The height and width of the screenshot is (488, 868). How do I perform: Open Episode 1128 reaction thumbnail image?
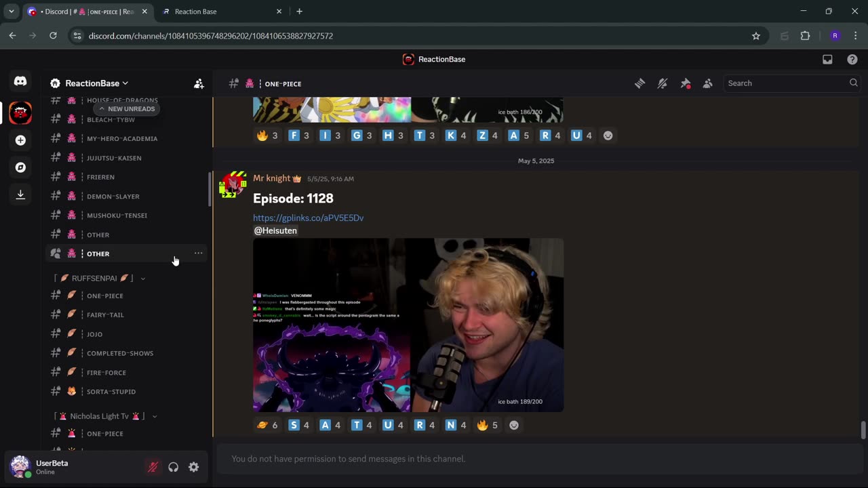pos(408,325)
